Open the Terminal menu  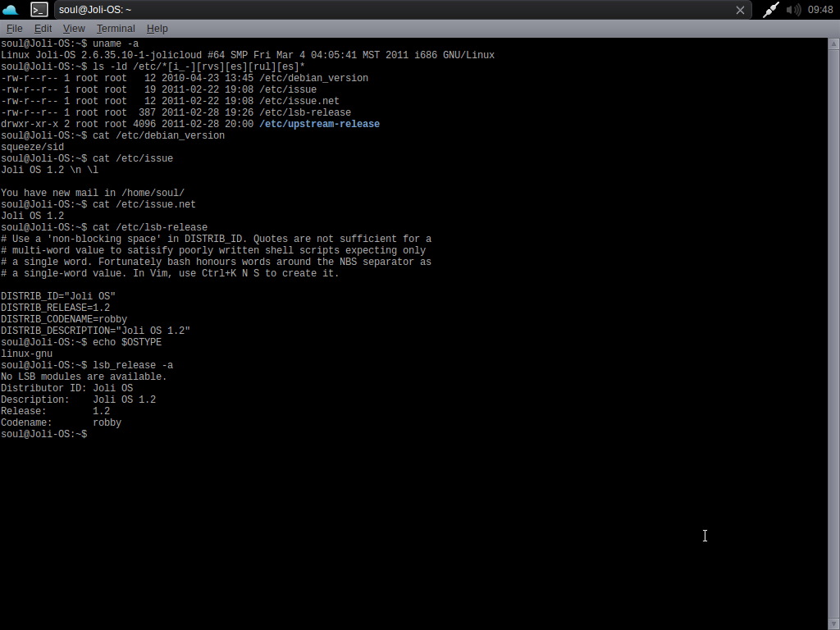pos(116,29)
